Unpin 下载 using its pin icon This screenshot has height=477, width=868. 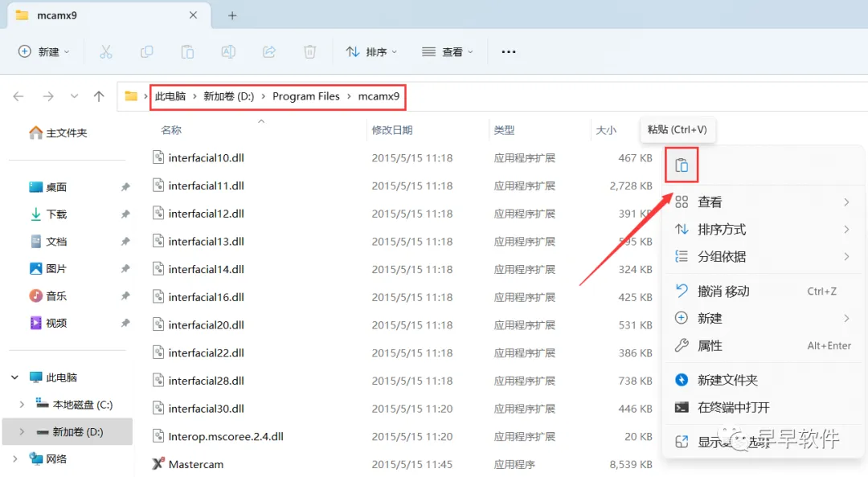tap(125, 214)
